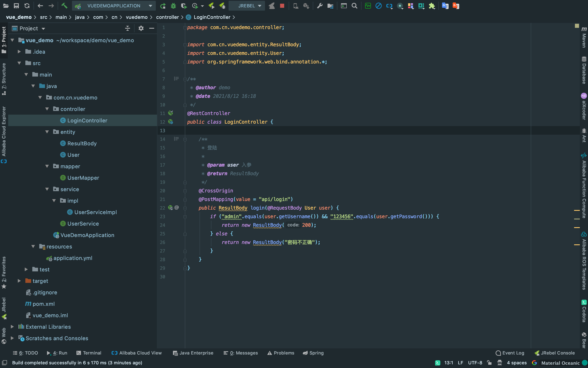The image size is (588, 368).
Task: Open Search Everywhere magnifier icon
Action: [354, 6]
